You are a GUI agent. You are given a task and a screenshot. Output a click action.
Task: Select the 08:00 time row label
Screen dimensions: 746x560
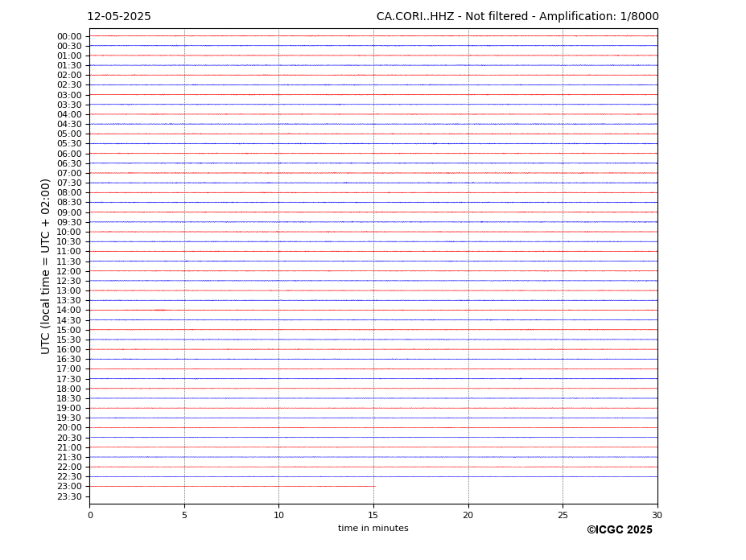pos(69,193)
